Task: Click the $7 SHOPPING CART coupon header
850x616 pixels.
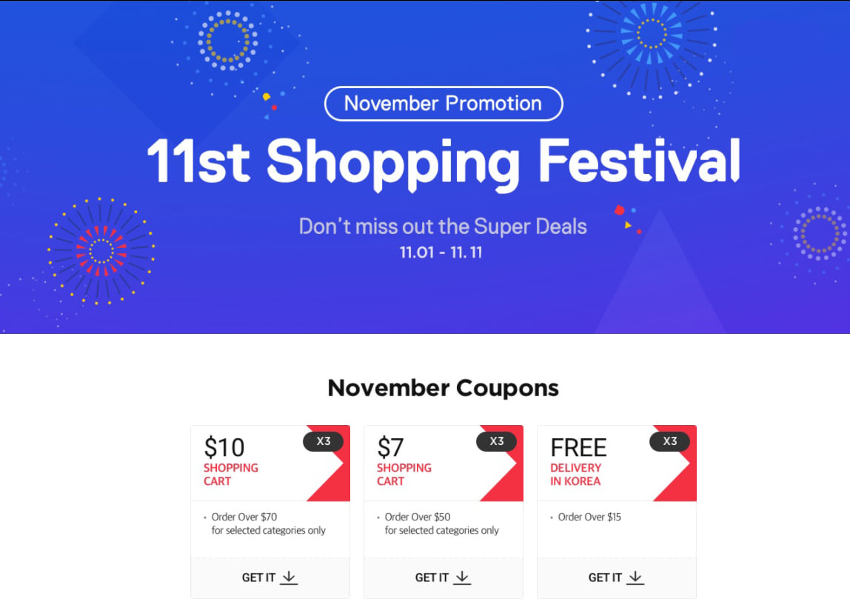Action: (444, 463)
